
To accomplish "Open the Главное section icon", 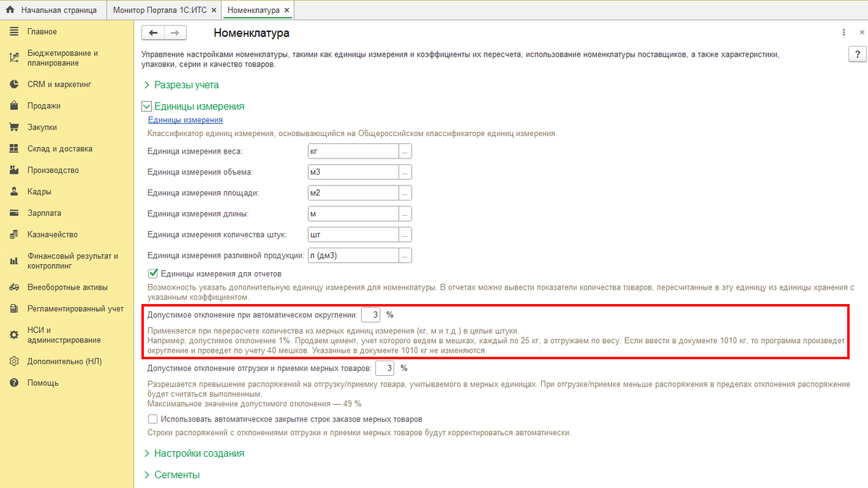I will [x=13, y=32].
